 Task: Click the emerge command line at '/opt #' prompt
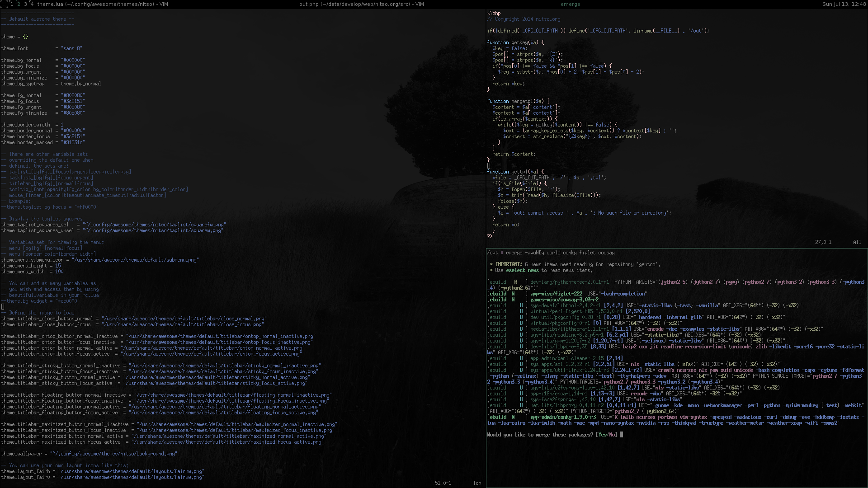click(x=551, y=253)
